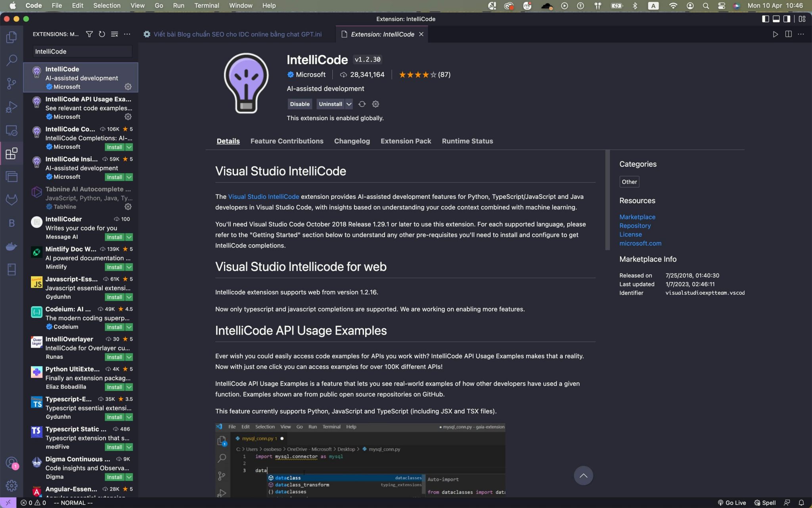Open macOS Spotlight search icon
The image size is (812, 508).
coord(706,6)
